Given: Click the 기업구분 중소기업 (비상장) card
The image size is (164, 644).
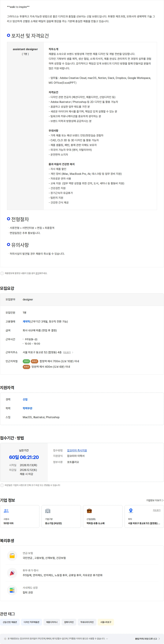Looking at the screenshot, I should (x=61, y=516).
